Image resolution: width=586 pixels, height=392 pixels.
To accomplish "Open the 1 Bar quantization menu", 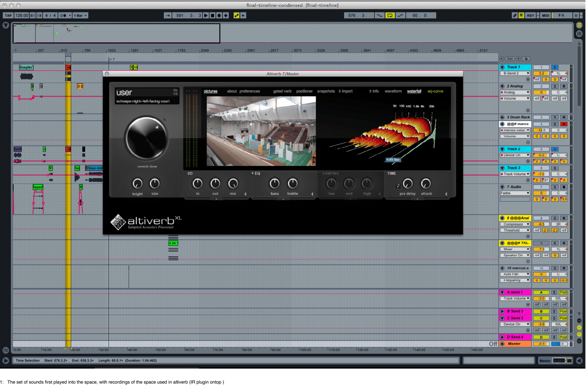I will 80,15.
